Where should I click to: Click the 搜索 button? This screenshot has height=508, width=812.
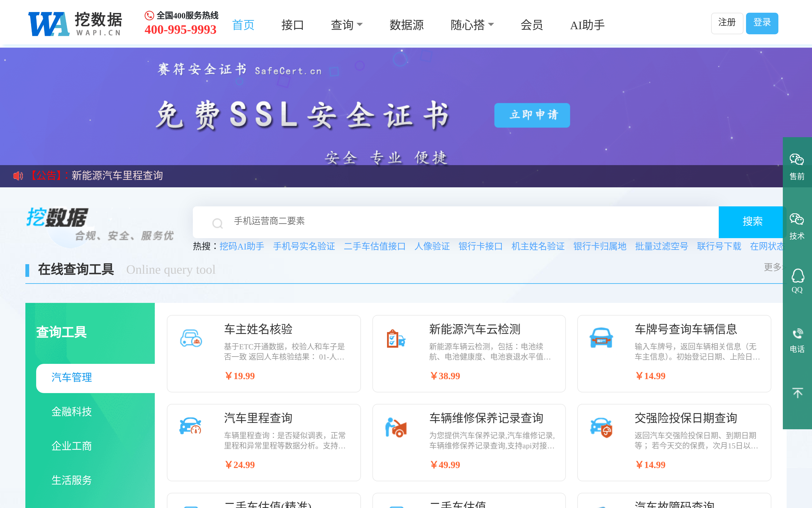752,222
